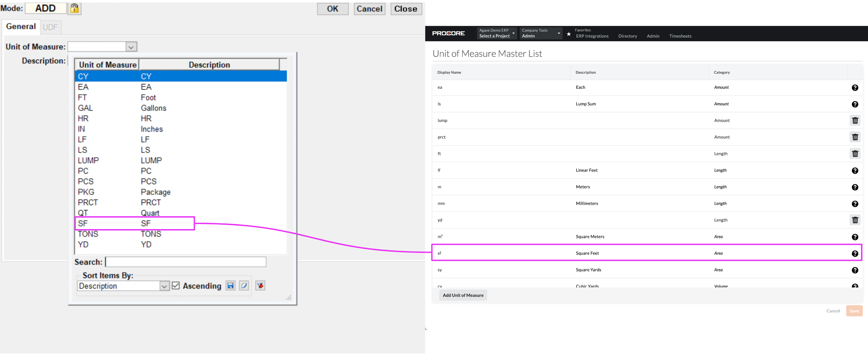The image size is (868, 356).
Task: Open the Unit of Measure combo box arrow
Action: (131, 47)
